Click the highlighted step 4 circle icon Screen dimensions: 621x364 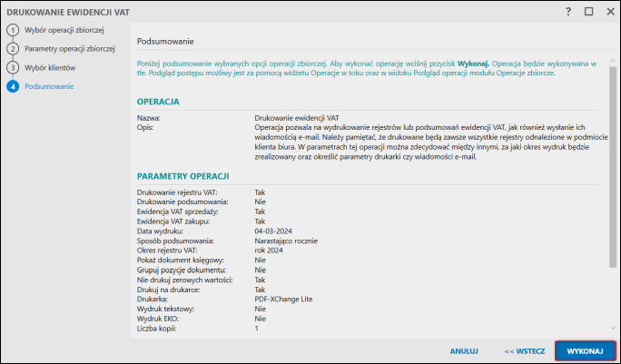click(x=13, y=86)
